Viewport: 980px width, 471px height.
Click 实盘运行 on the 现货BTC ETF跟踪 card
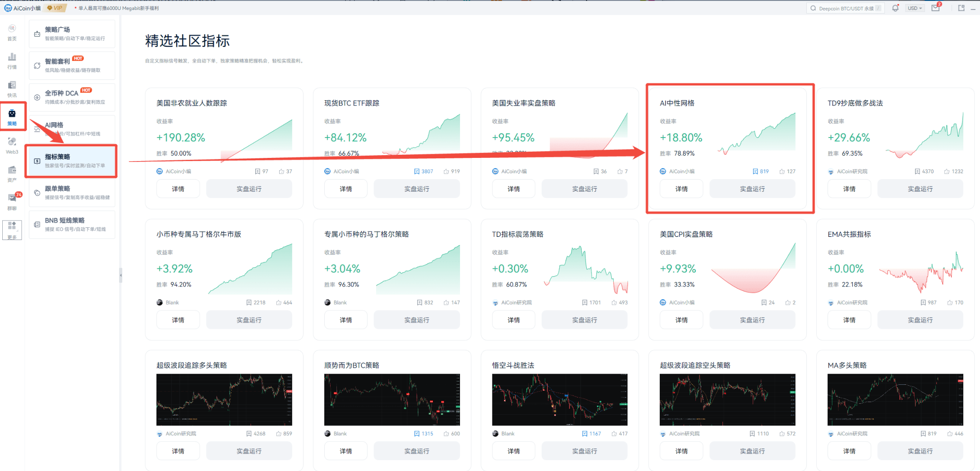tap(417, 189)
